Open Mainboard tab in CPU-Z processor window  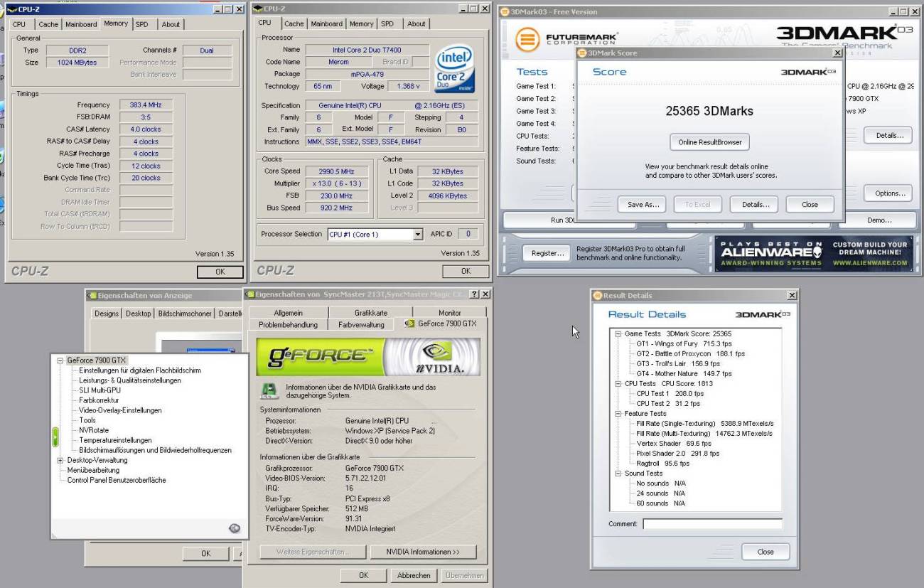[x=327, y=23]
